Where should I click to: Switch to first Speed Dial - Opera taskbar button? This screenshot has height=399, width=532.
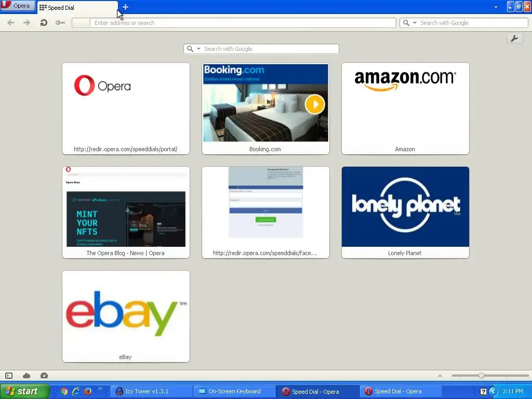[317, 392]
